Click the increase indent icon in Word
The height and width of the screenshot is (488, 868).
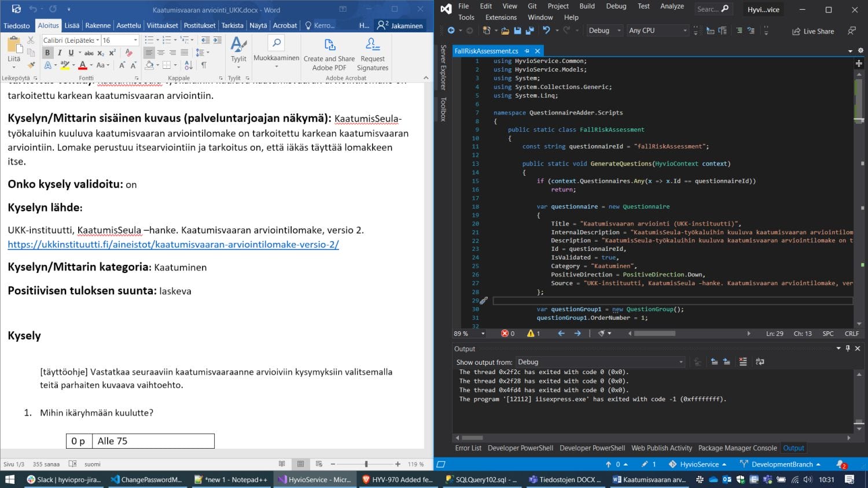217,40
